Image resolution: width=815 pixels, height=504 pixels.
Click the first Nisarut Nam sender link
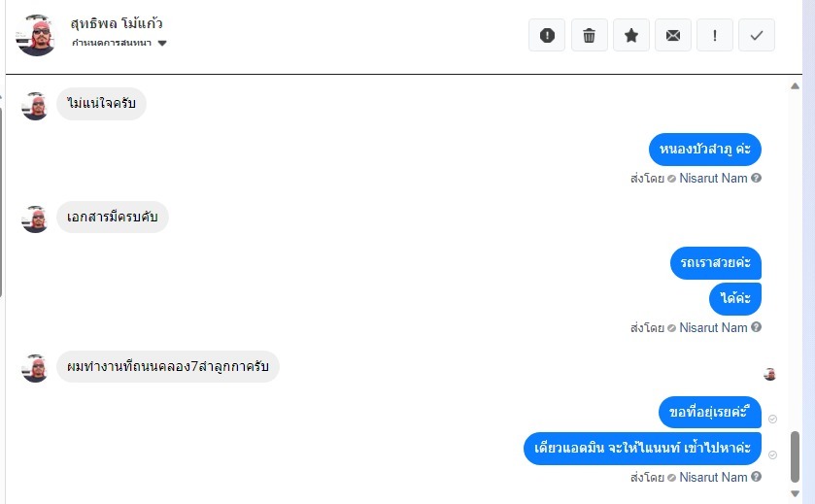click(713, 179)
